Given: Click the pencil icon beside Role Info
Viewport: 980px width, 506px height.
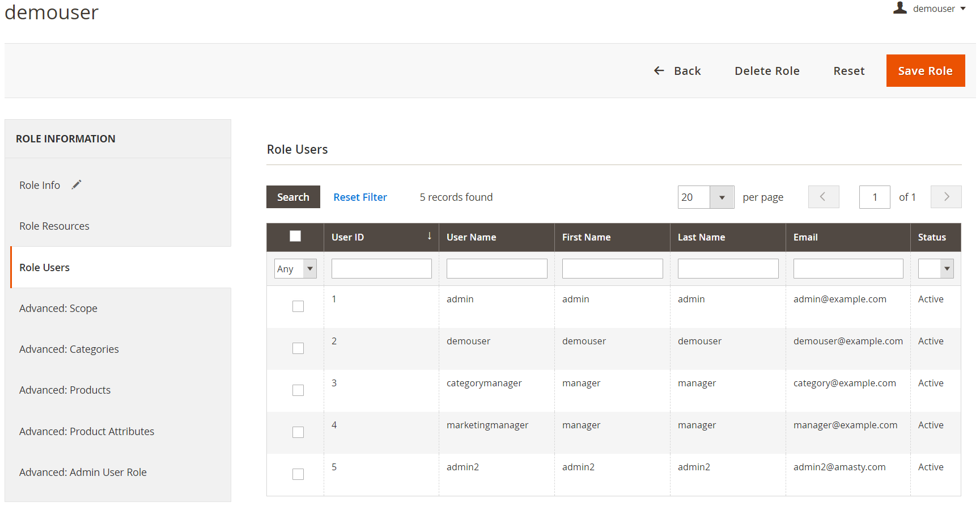Looking at the screenshot, I should pos(77,185).
